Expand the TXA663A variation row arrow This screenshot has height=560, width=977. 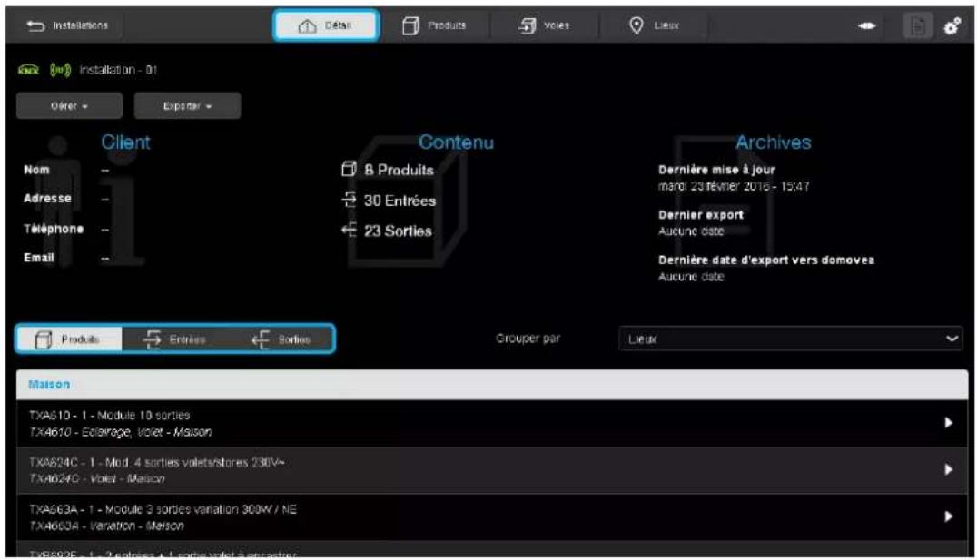pos(948,516)
